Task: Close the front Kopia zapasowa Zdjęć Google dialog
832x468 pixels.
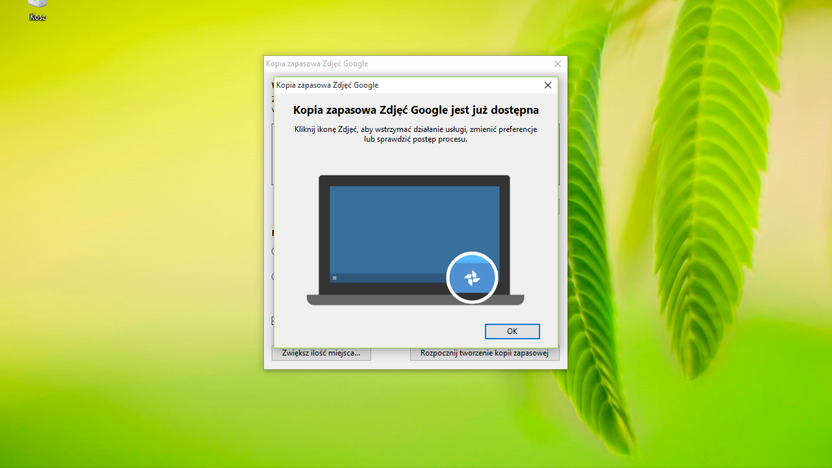Action: (548, 85)
